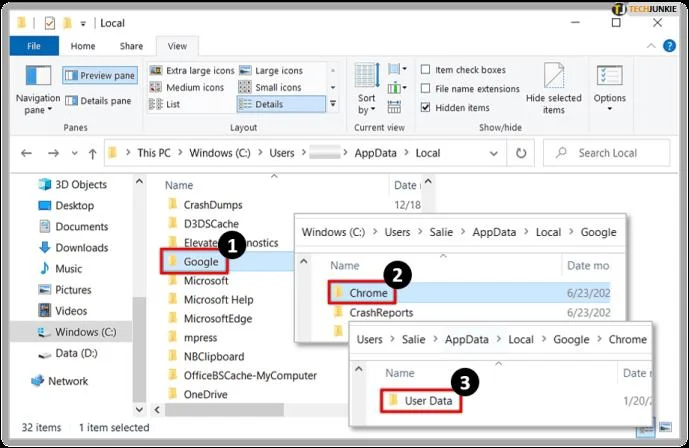Open the blue Help icon

[x=669, y=46]
